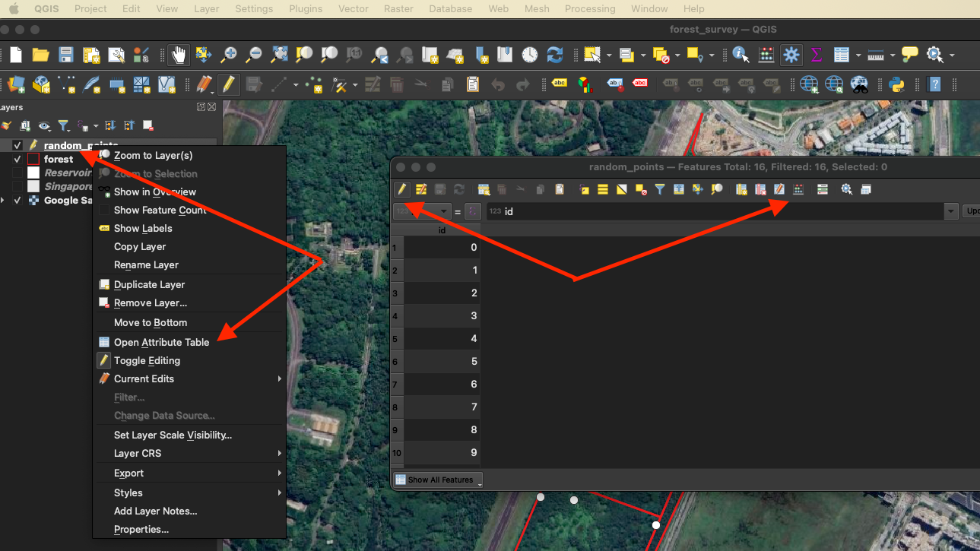The image size is (980, 551).
Task: Click the Vertex Tool icon
Action: click(339, 84)
